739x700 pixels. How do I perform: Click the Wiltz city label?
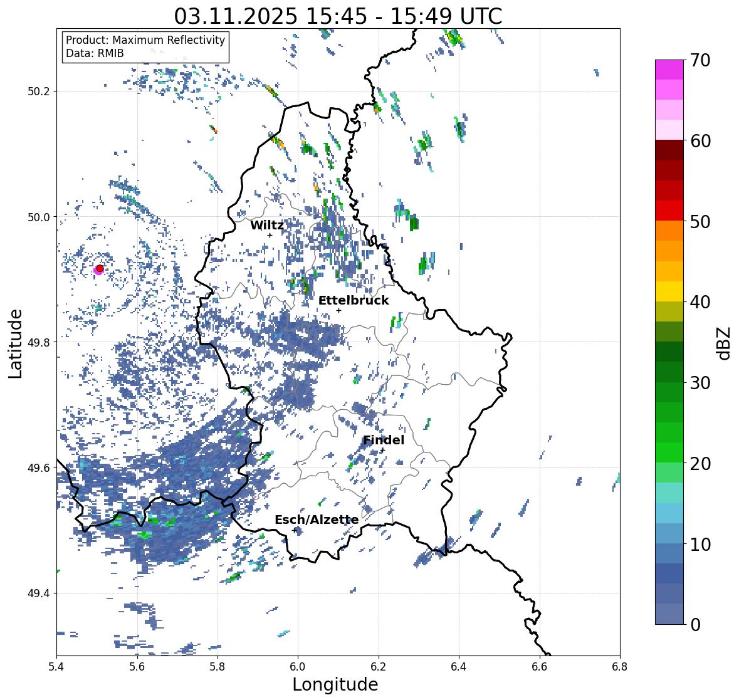tap(267, 225)
